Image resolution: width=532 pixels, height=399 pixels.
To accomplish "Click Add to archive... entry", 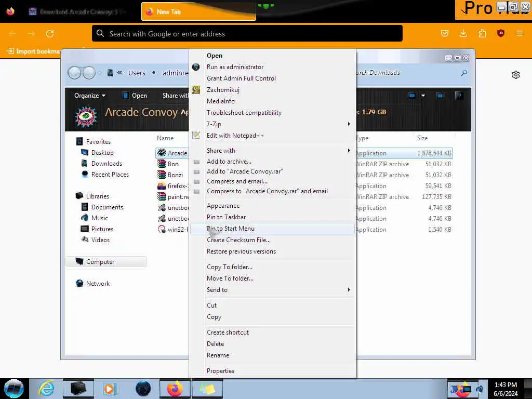I will [x=229, y=162].
